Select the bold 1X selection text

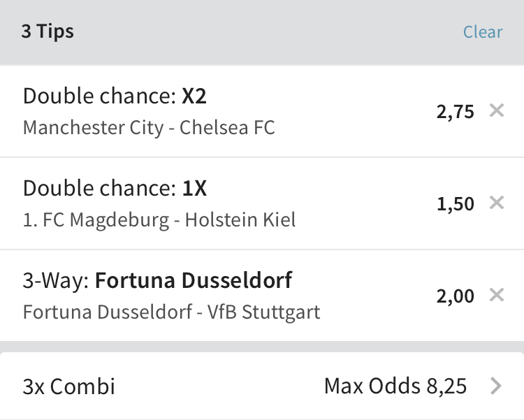195,189
